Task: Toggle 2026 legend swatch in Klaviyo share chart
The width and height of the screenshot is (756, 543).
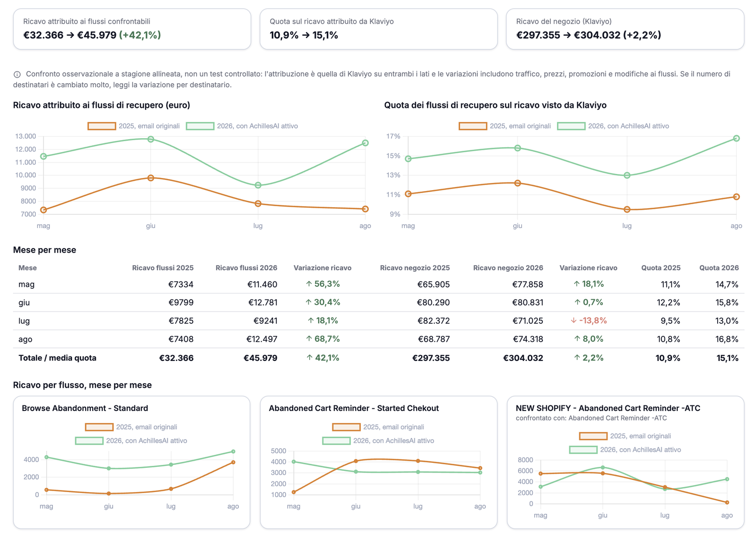Action: pyautogui.click(x=571, y=126)
